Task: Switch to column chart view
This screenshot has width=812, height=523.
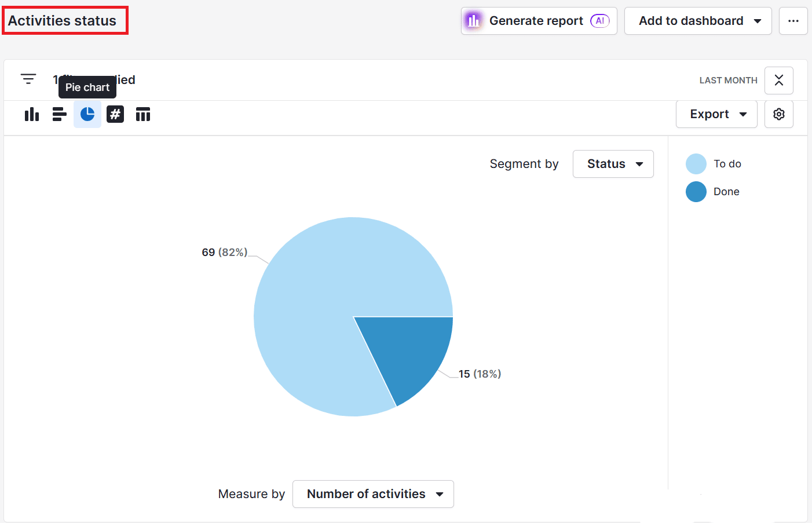Action: pos(32,114)
